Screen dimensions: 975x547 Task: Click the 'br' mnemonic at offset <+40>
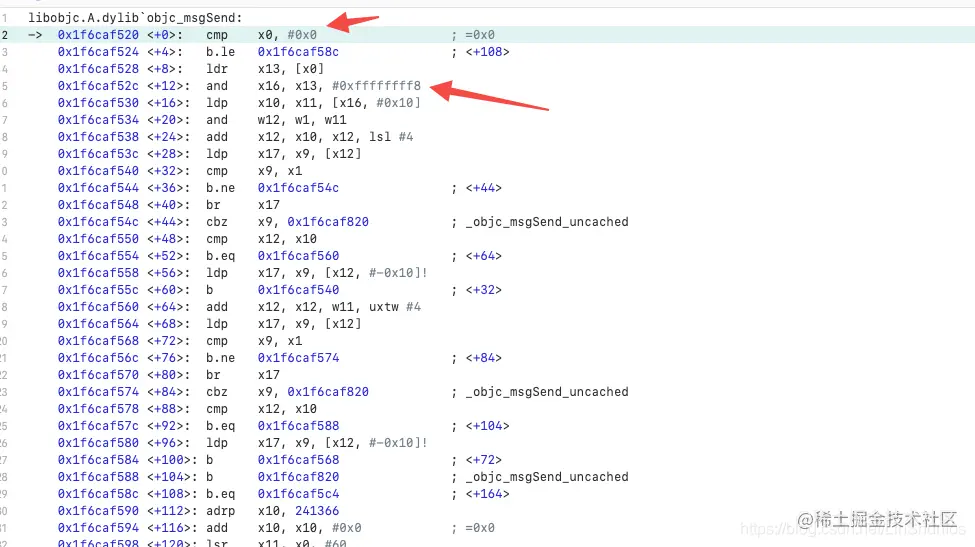(x=213, y=205)
